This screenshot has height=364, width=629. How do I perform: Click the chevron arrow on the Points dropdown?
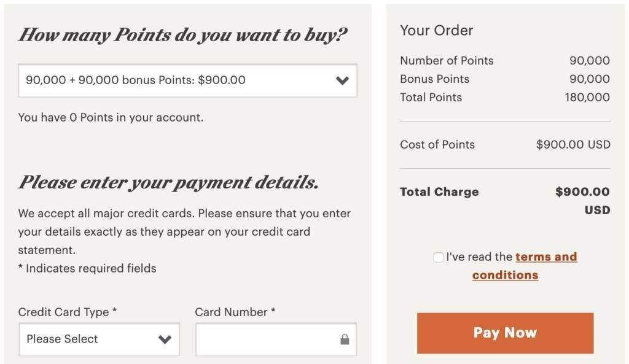point(342,80)
